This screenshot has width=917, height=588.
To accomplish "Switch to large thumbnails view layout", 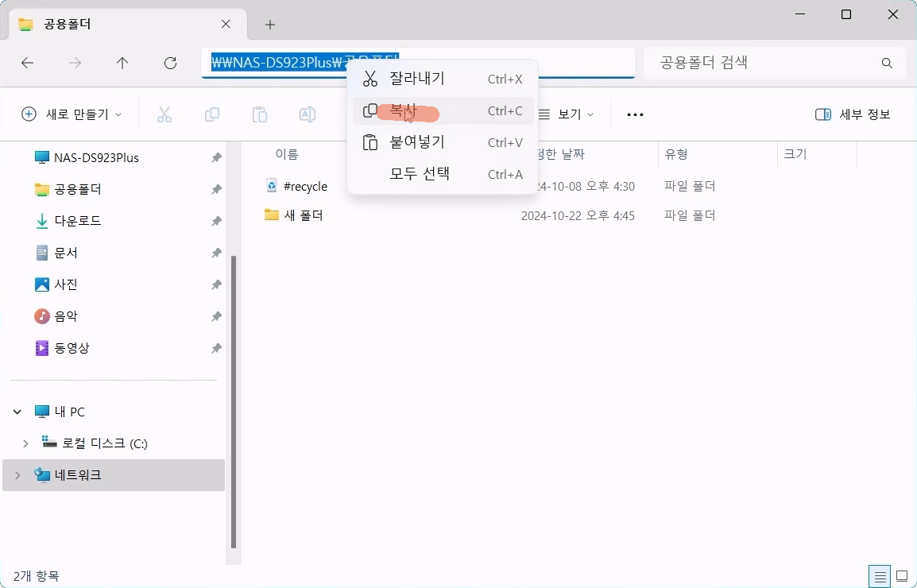I will 902,576.
